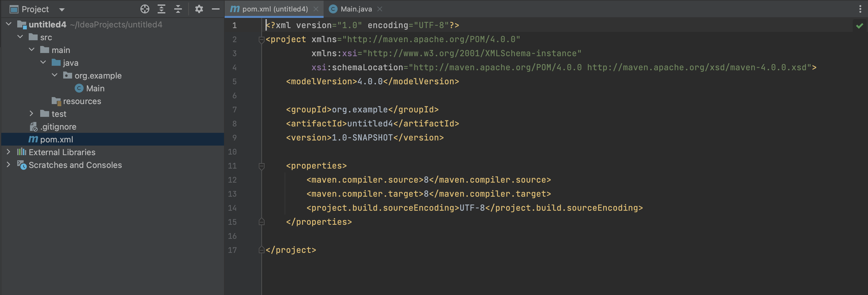Collapse the properties block using gutter fold marker
Screen dimensions: 868x295
pyautogui.click(x=261, y=166)
